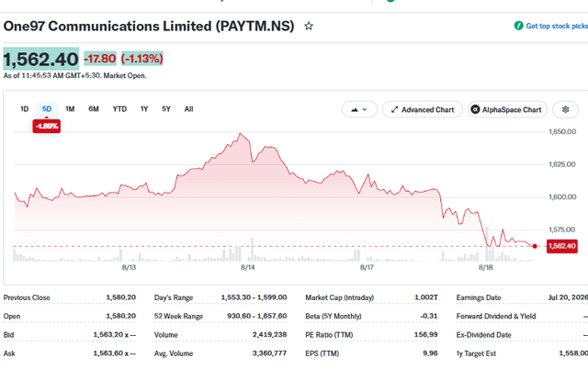Click the Ask label
The image size is (588, 369).
click(x=9, y=353)
